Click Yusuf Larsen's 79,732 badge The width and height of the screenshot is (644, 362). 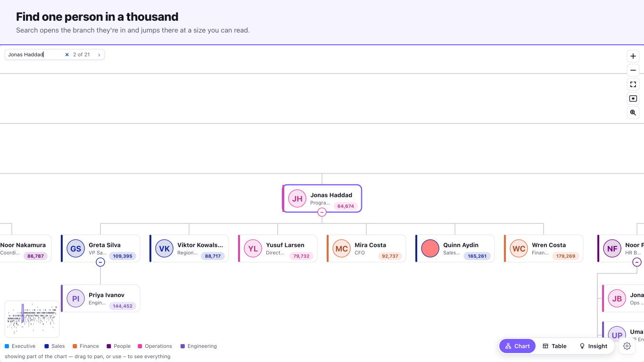301,256
